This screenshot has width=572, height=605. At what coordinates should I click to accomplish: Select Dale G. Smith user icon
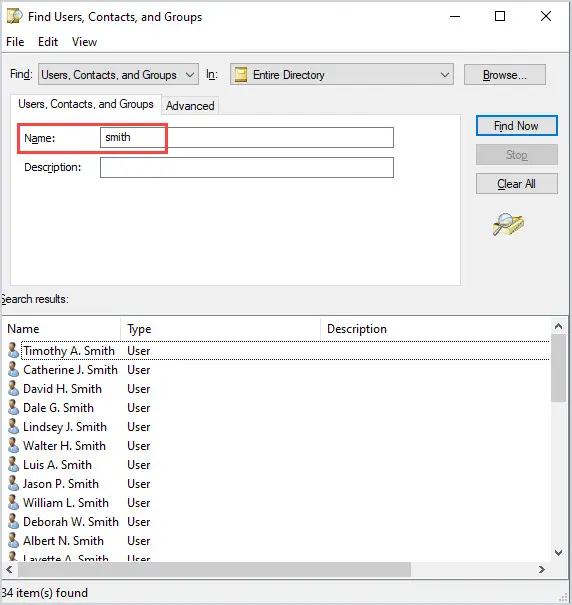13,407
